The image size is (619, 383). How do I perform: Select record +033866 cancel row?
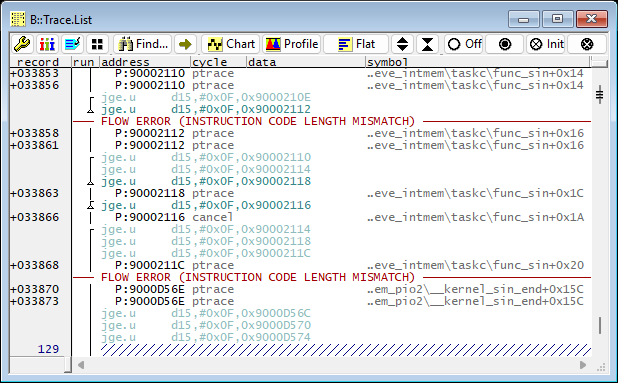35,217
